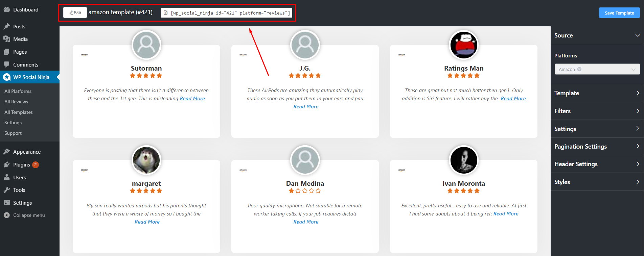The image size is (644, 256).
Task: Open All Platforms submenu item
Action: pos(18,91)
